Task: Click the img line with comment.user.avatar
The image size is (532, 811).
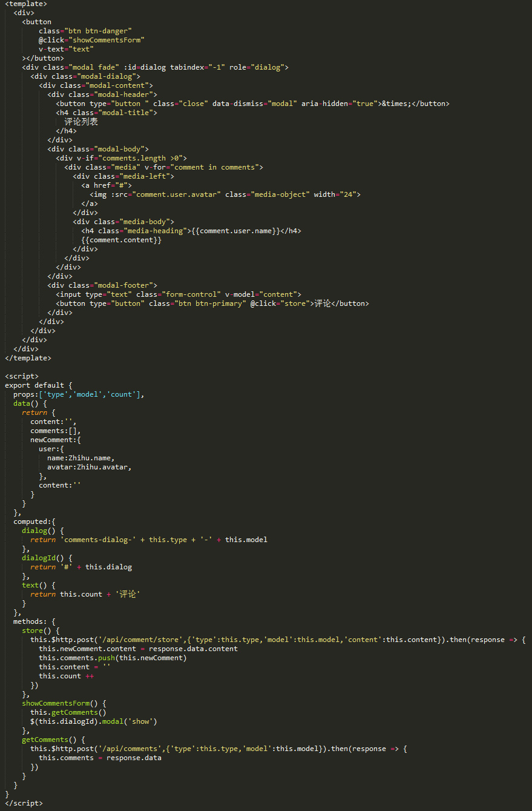Action: 225,194
